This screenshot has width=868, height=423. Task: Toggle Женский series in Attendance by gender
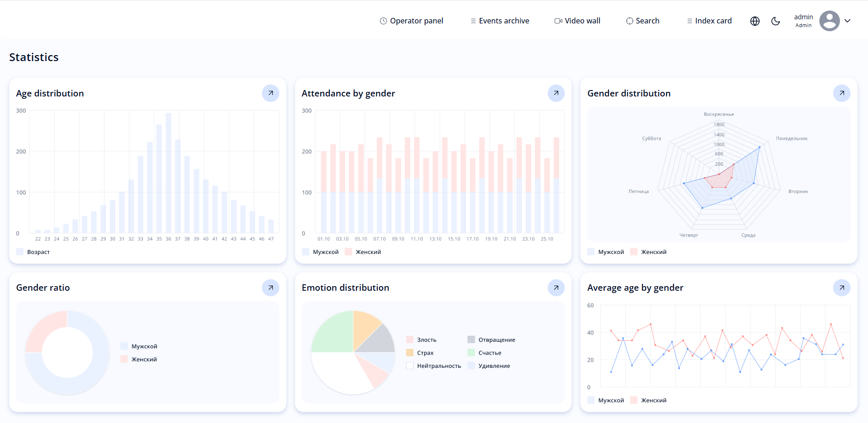point(363,252)
